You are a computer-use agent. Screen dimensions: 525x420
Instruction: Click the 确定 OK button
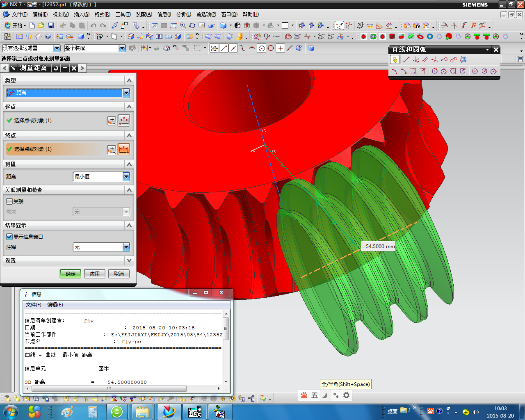click(x=71, y=274)
